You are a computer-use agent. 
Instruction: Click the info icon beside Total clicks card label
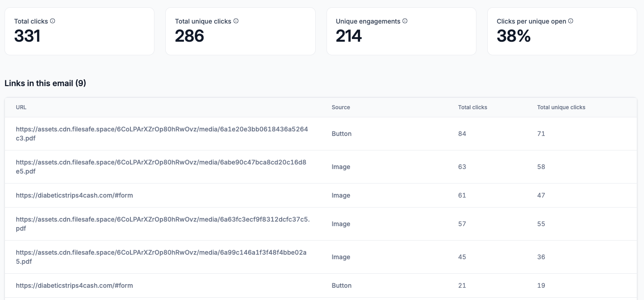[x=53, y=21]
